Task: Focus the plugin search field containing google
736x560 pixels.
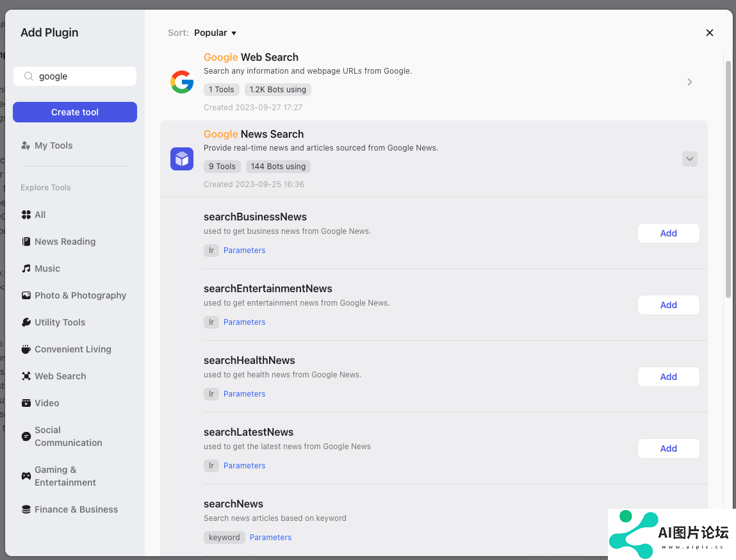Action: pyautogui.click(x=75, y=76)
